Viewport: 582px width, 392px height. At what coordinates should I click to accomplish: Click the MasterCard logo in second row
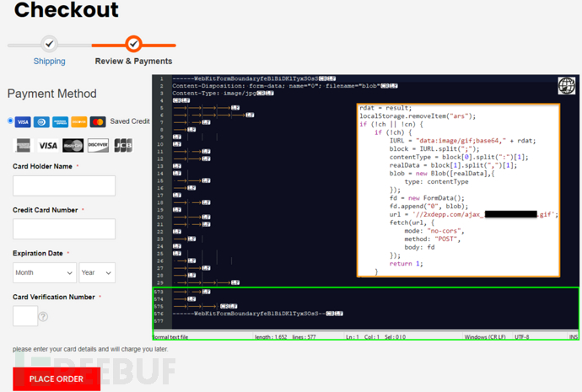[x=73, y=145]
